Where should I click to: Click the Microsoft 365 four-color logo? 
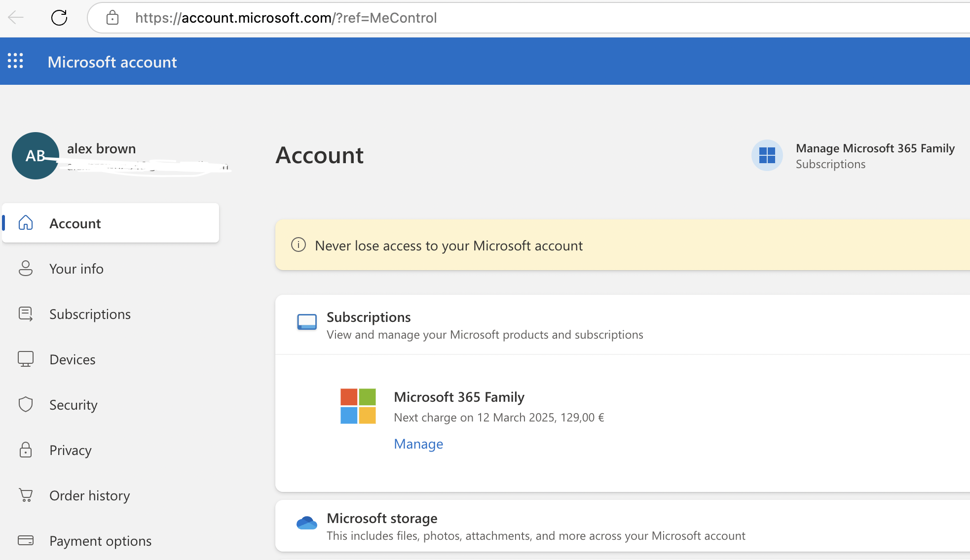click(358, 406)
